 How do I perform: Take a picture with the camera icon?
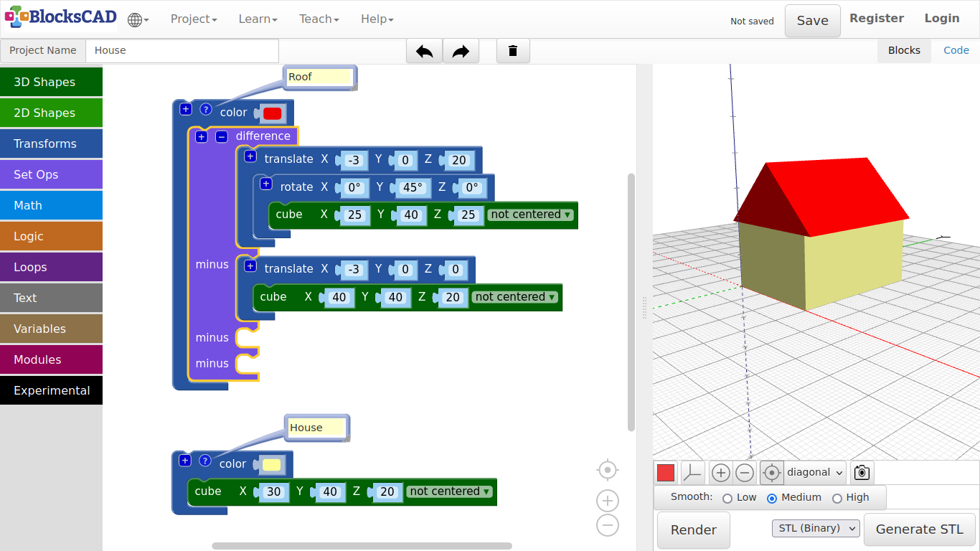pyautogui.click(x=862, y=473)
